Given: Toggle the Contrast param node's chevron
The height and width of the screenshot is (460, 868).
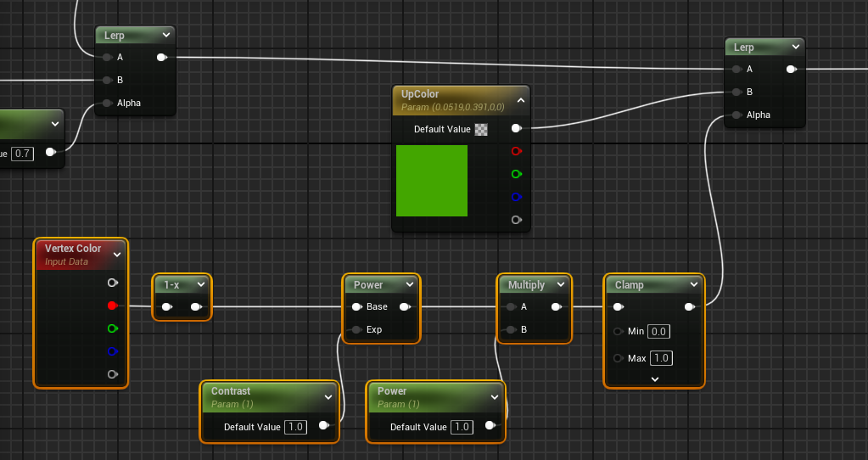Looking at the screenshot, I should pyautogui.click(x=328, y=396).
